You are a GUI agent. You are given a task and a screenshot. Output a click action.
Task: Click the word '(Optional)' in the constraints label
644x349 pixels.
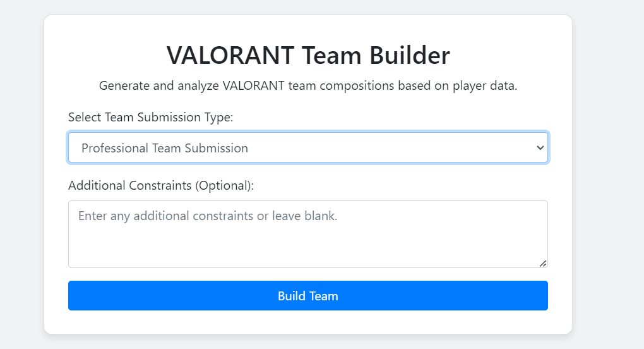coord(224,186)
